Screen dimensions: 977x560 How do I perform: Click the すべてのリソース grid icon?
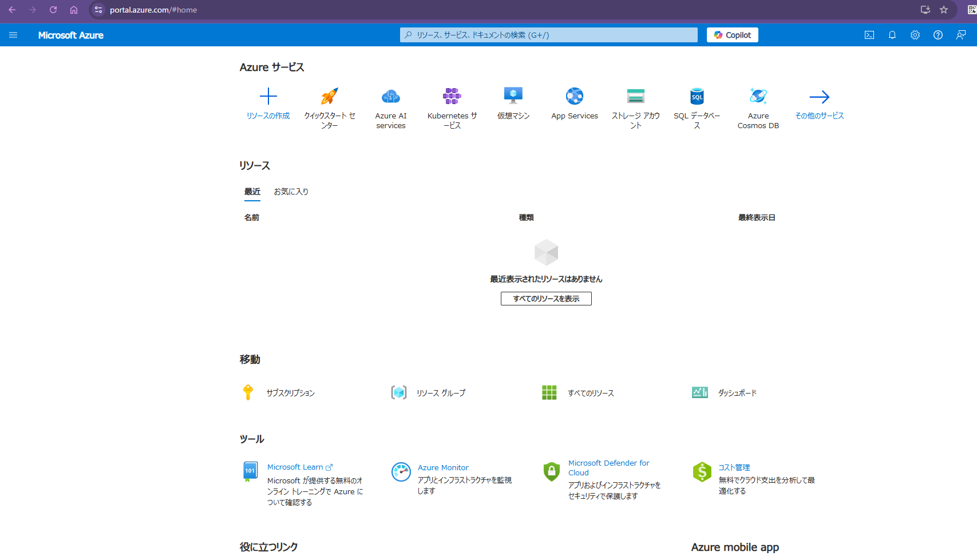tap(549, 392)
